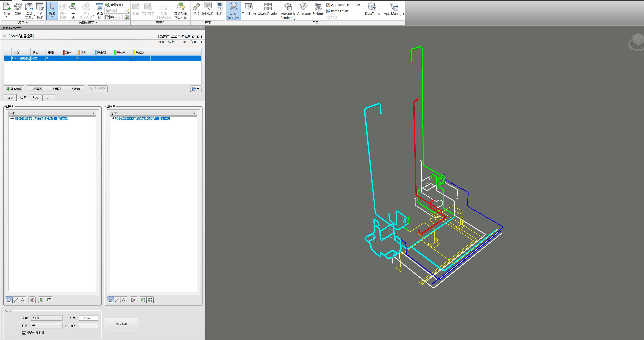Click the 公差 tolerance input field
Screen dimensions: 644x340
click(x=88, y=318)
